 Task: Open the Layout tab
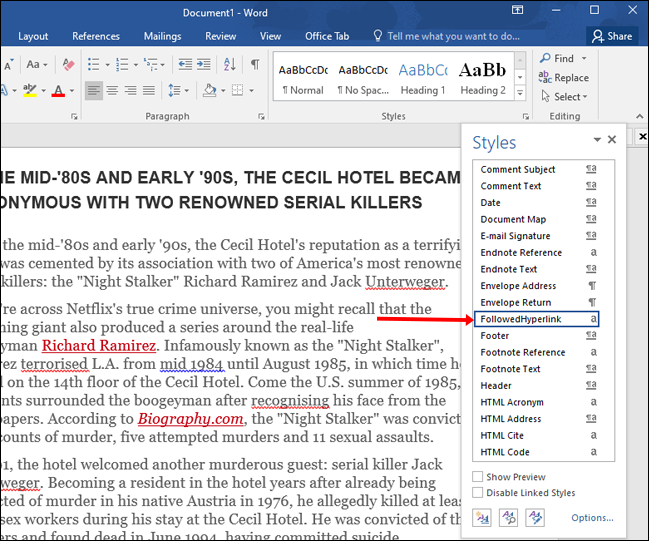tap(33, 36)
